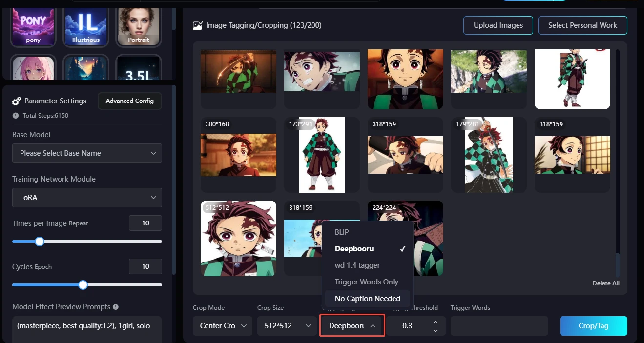The image size is (644, 343).
Task: Select the pink-haired anime girl preset icon
Action: tap(33, 68)
